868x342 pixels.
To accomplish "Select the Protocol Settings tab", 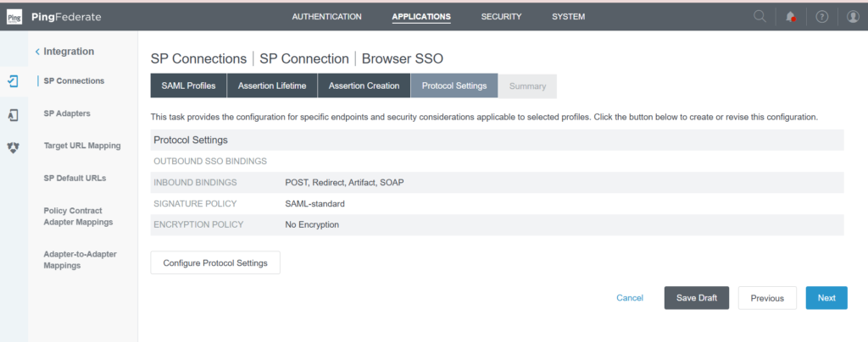I will tap(454, 85).
